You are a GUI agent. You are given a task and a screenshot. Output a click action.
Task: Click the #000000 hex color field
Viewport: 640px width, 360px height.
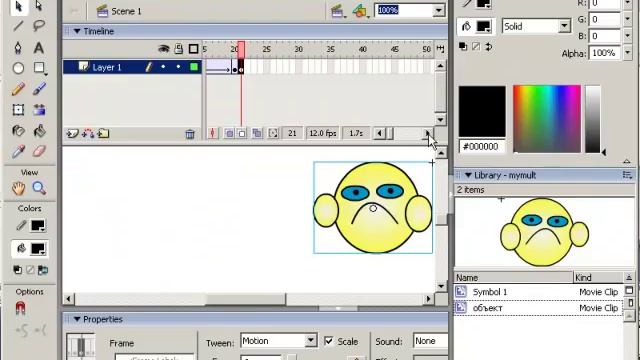(482, 147)
